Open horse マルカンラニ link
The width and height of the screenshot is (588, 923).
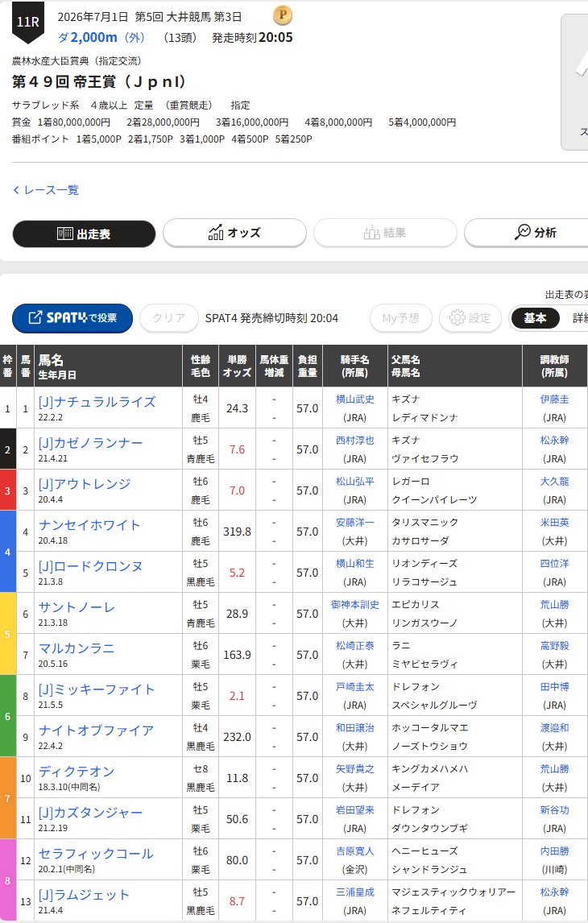[77, 648]
